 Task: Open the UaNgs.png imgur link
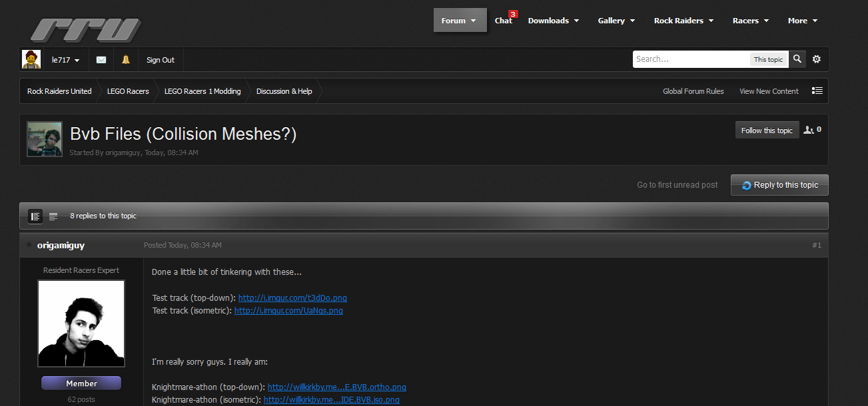click(x=288, y=311)
